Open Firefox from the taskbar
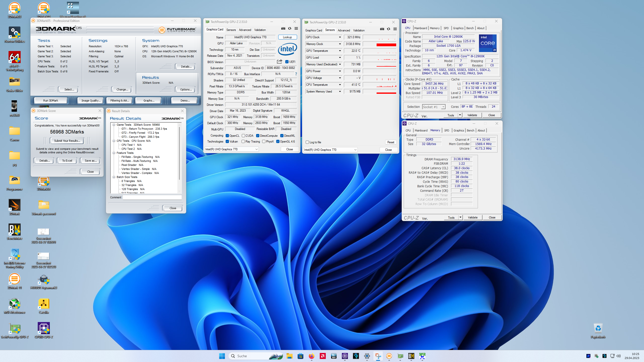The height and width of the screenshot is (362, 644). coord(311,356)
